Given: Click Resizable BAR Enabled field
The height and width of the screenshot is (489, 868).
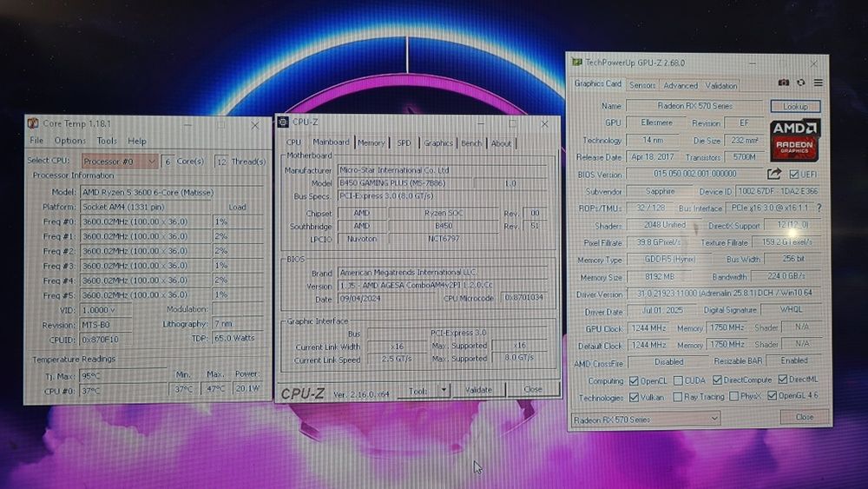Looking at the screenshot, I should point(794,360).
